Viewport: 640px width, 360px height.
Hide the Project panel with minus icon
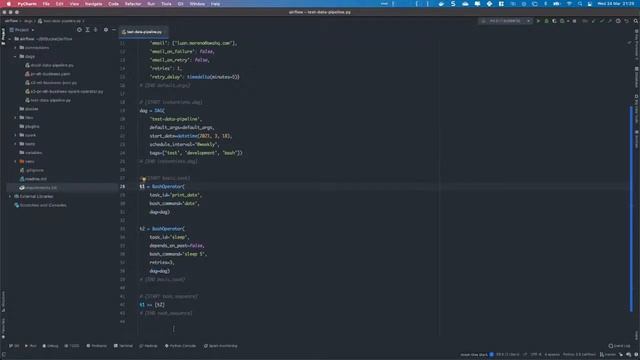pyautogui.click(x=114, y=30)
